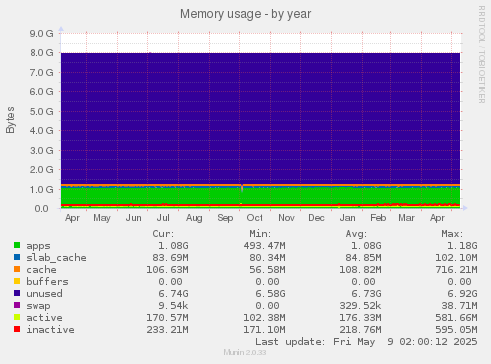Click the unused current value 6.74G
Viewport: 491px width, 364px height.
[173, 294]
